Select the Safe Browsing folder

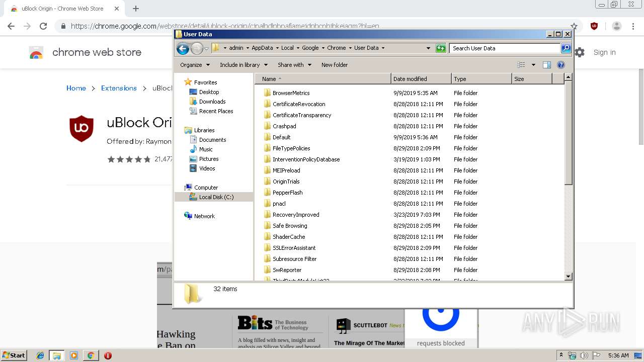click(289, 226)
